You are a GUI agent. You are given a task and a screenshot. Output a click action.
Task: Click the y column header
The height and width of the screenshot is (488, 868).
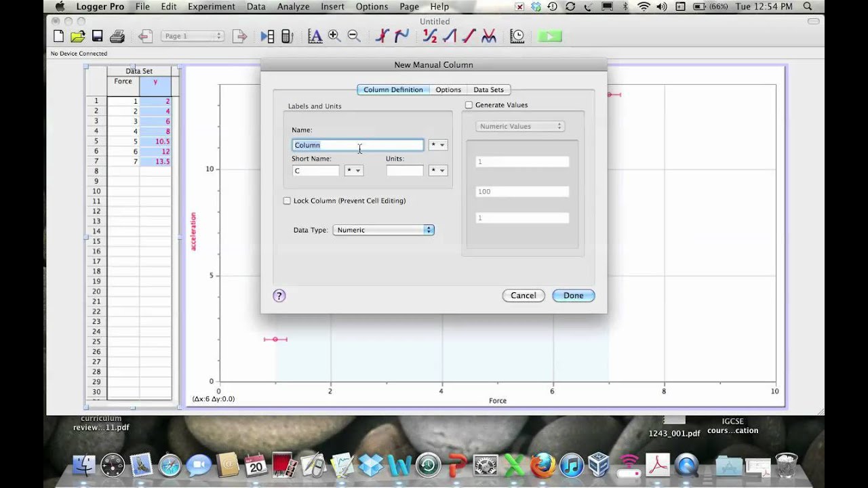click(155, 85)
